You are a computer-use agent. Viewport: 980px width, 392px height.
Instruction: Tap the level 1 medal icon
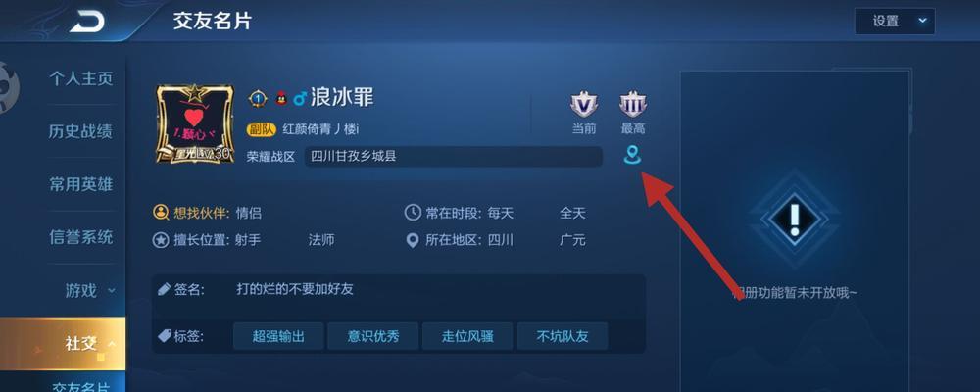point(258,98)
